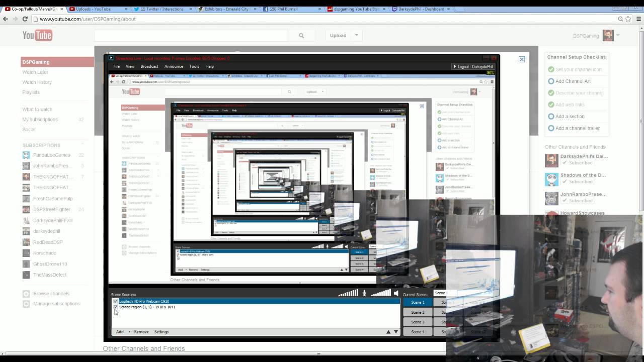This screenshot has width=644, height=362.
Task: Open the View menu in XSplit
Action: click(x=130, y=66)
